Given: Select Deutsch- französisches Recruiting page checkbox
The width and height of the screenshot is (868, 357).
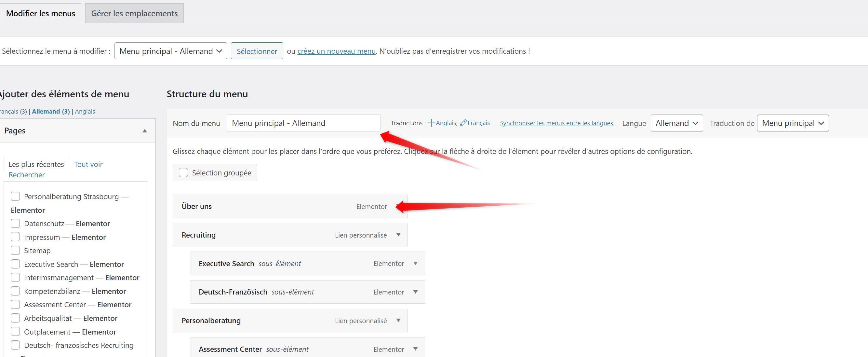Looking at the screenshot, I should pos(15,345).
